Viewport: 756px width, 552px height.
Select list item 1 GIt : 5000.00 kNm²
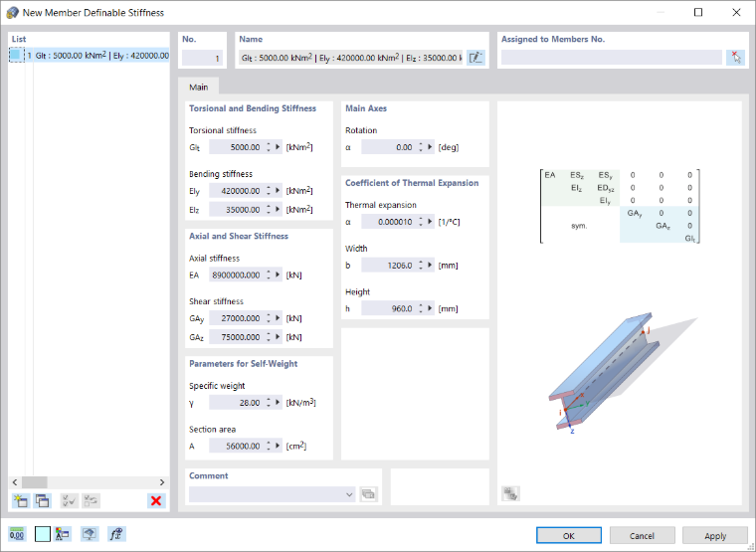[x=90, y=56]
